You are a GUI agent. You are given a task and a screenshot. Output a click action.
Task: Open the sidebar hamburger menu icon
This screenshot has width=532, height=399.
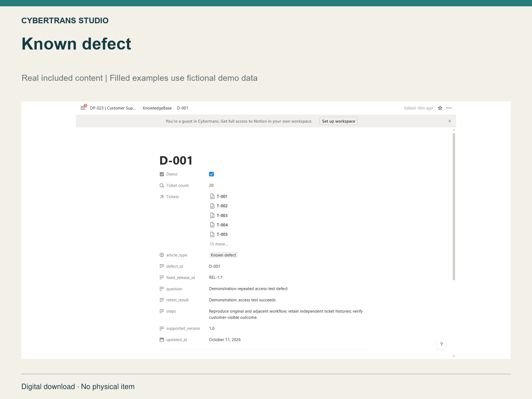point(83,108)
